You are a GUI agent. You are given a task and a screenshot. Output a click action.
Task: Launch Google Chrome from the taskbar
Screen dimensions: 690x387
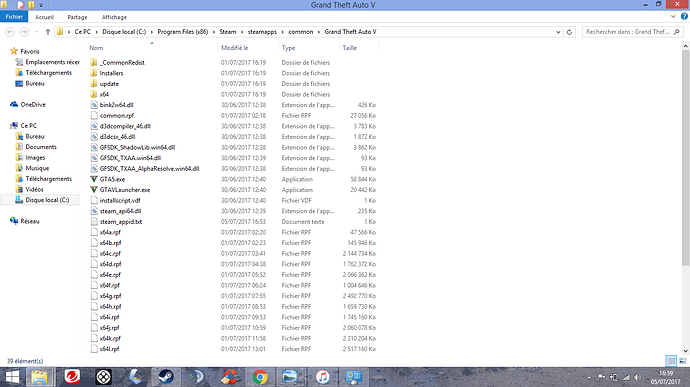pyautogui.click(x=260, y=377)
